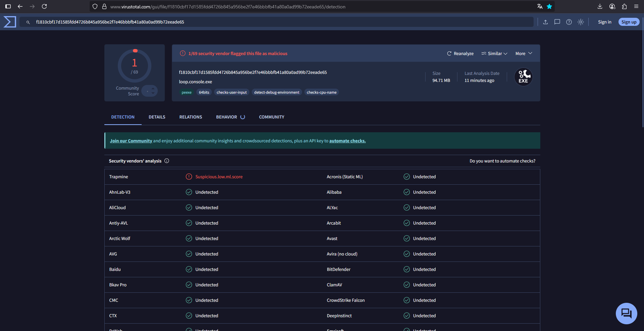The height and width of the screenshot is (331, 644).
Task: Click the Acronis (Static ML) vendor name
Action: click(x=345, y=177)
